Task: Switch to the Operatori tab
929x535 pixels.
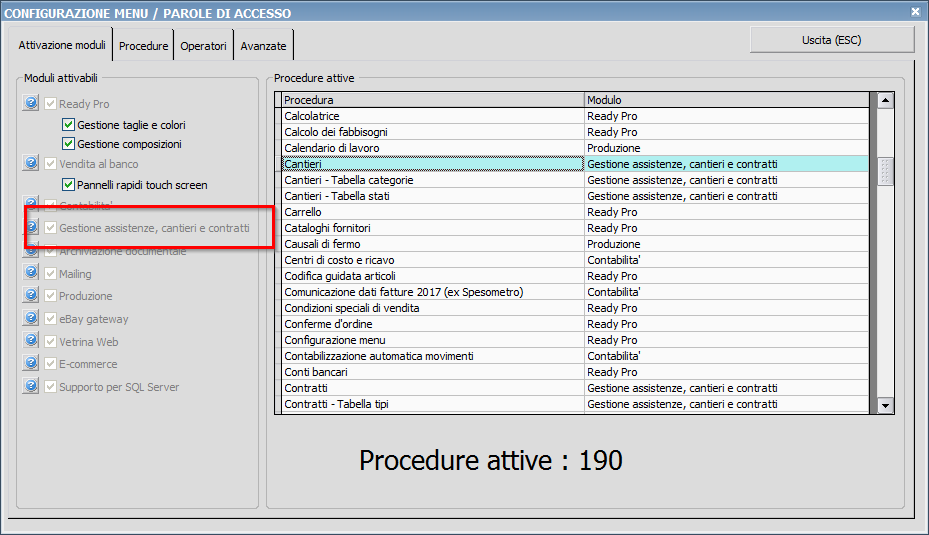Action: pyautogui.click(x=203, y=46)
